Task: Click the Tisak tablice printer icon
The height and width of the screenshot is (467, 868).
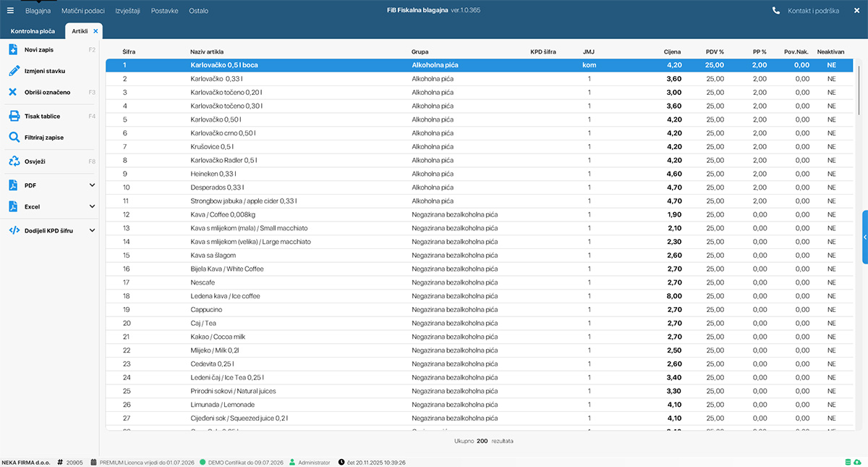Action: click(x=13, y=116)
